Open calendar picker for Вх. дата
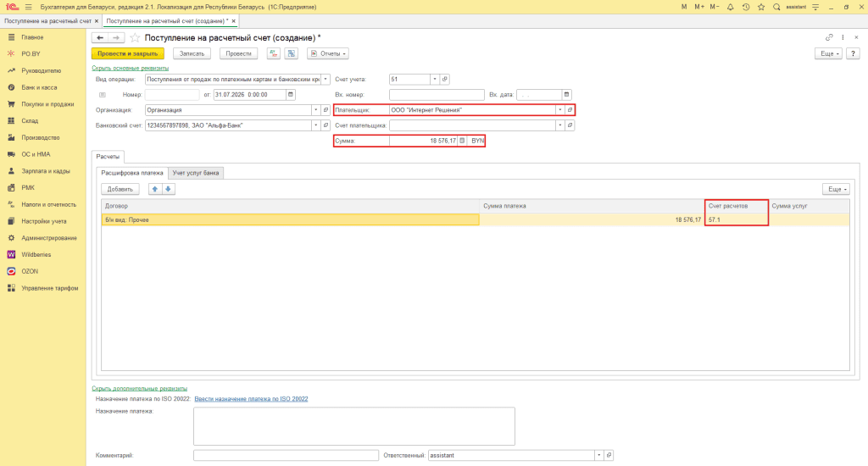 coord(566,95)
